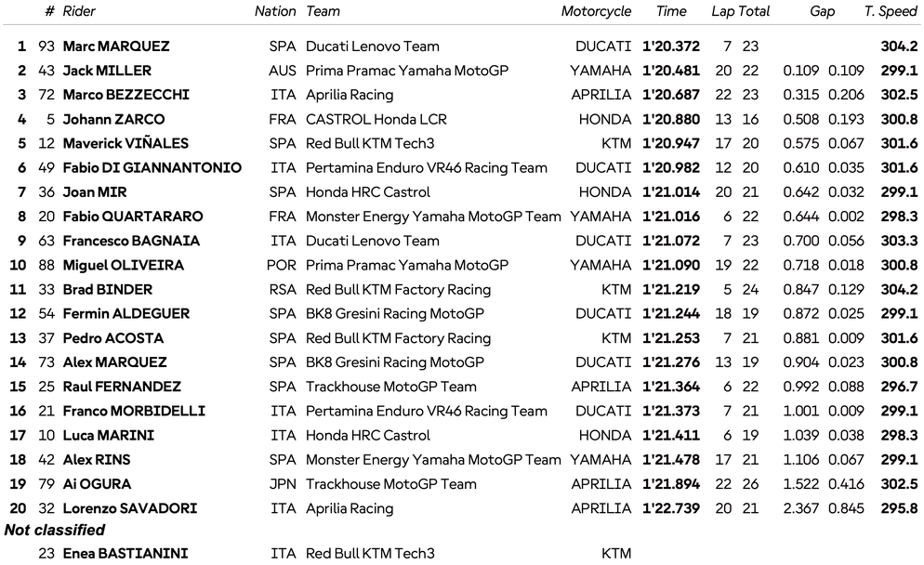The width and height of the screenshot is (924, 565).
Task: Click Lorenzo SAVADORI's lap time 1'22.739
Action: pyautogui.click(x=671, y=508)
